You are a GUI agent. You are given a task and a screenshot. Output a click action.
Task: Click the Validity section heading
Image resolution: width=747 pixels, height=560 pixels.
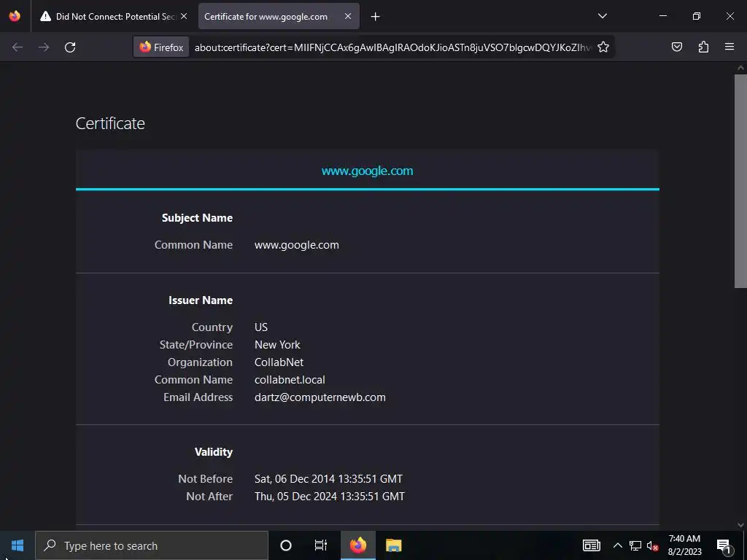tap(214, 452)
